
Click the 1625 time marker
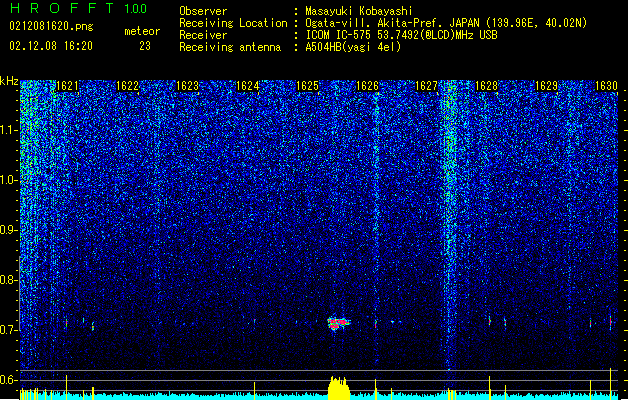coord(307,86)
